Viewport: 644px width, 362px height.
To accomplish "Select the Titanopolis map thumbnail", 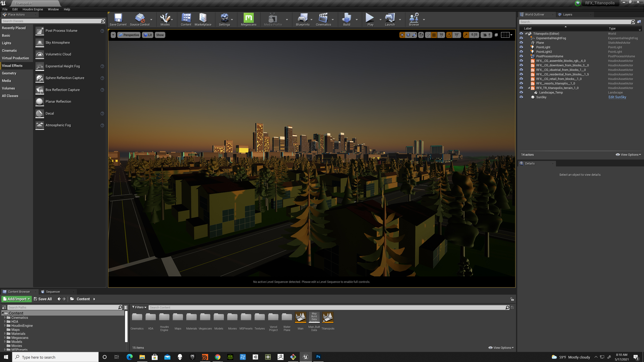I will click(328, 317).
